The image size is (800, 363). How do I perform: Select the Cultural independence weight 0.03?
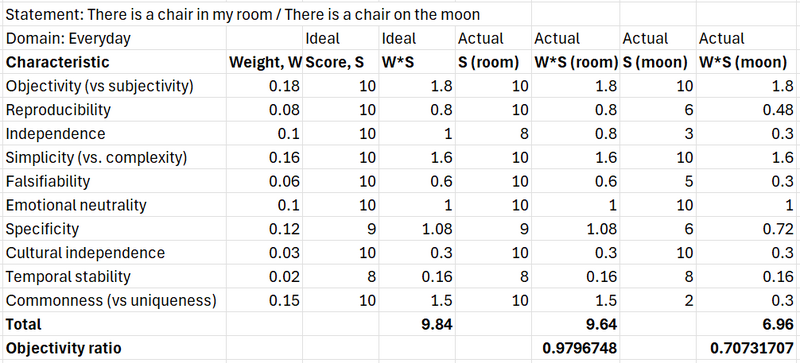[x=265, y=253]
